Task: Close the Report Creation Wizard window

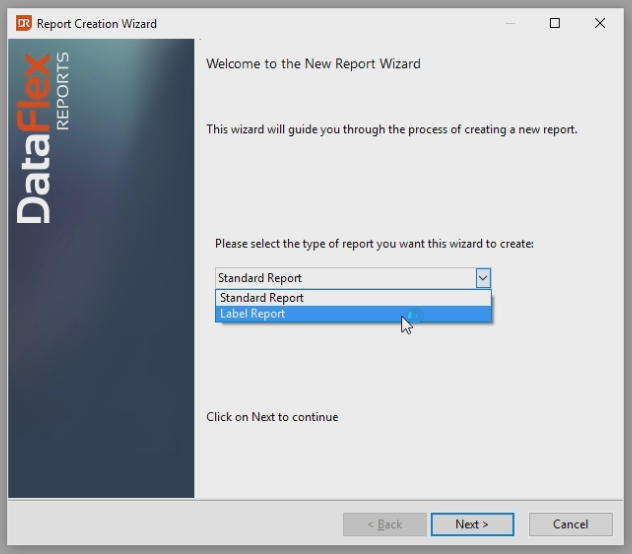Action: click(x=600, y=23)
